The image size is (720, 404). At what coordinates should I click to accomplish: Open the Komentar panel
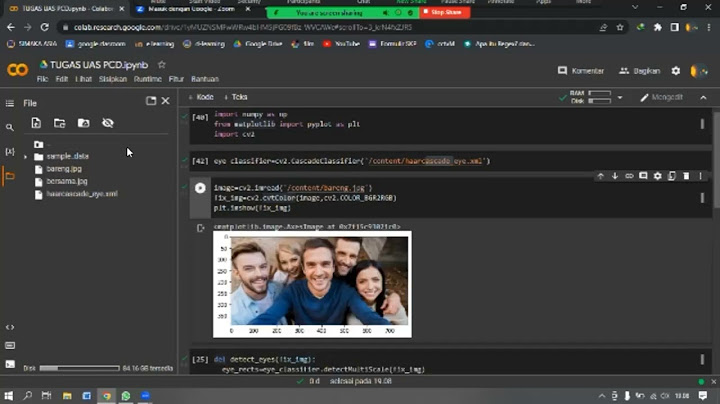(581, 71)
